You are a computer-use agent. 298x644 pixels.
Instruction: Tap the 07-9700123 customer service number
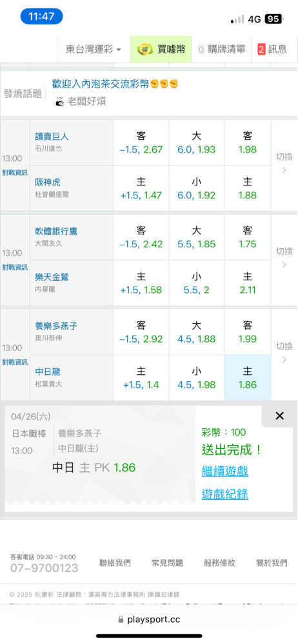pyautogui.click(x=44, y=569)
